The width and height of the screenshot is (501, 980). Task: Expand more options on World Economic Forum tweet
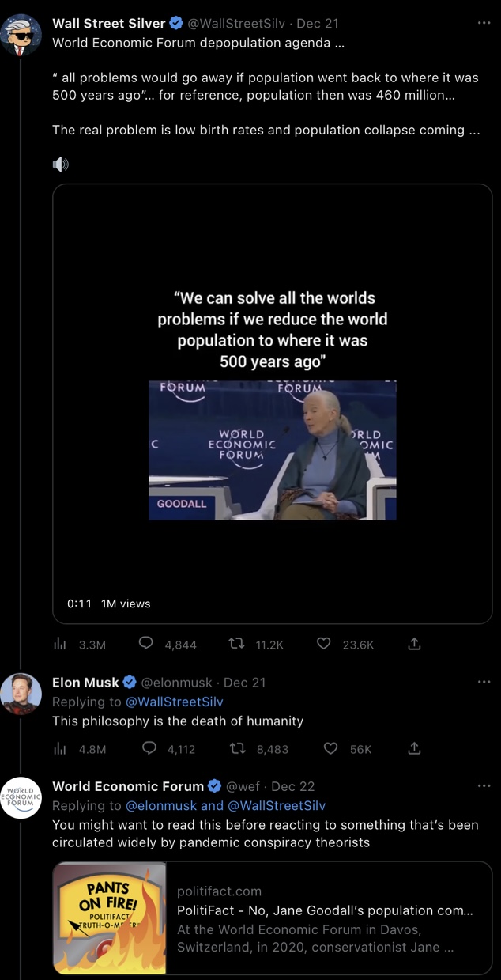[x=484, y=785]
